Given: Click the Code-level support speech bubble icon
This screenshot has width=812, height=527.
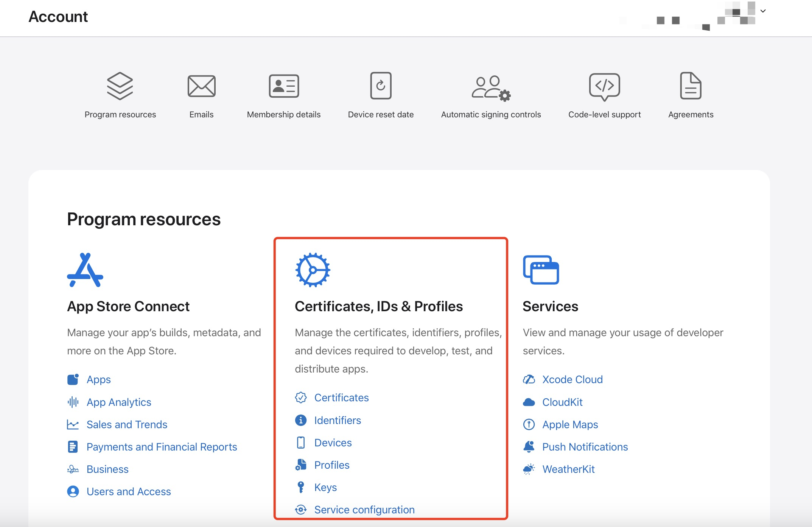Looking at the screenshot, I should point(604,87).
